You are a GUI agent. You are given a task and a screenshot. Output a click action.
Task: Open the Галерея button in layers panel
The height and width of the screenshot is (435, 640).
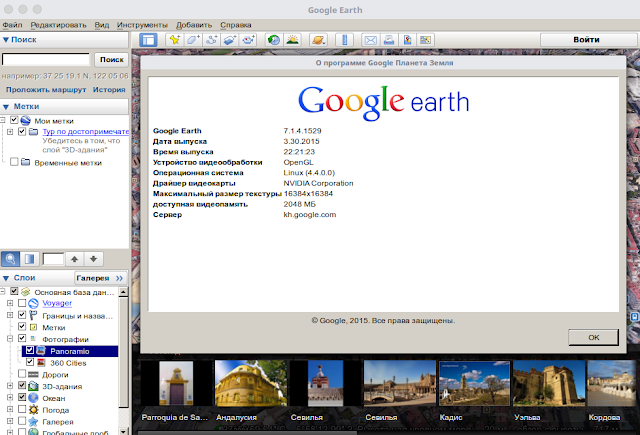pos(100,278)
